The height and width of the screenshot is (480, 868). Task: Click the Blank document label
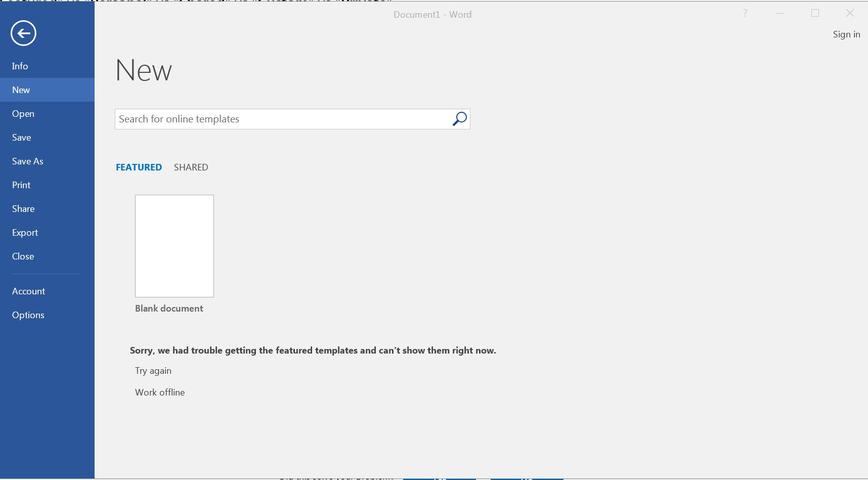[169, 309]
